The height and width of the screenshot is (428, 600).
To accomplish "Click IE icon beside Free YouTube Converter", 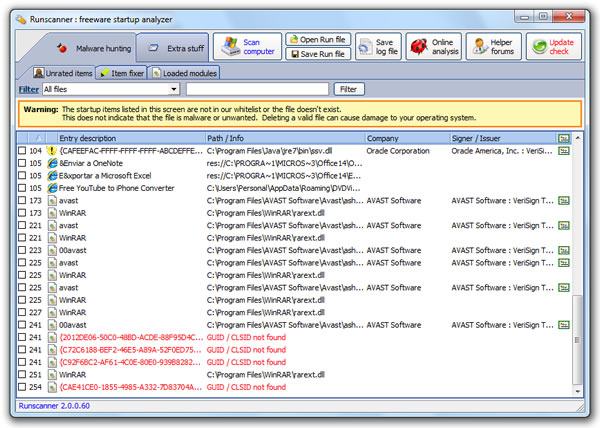I will pyautogui.click(x=52, y=188).
